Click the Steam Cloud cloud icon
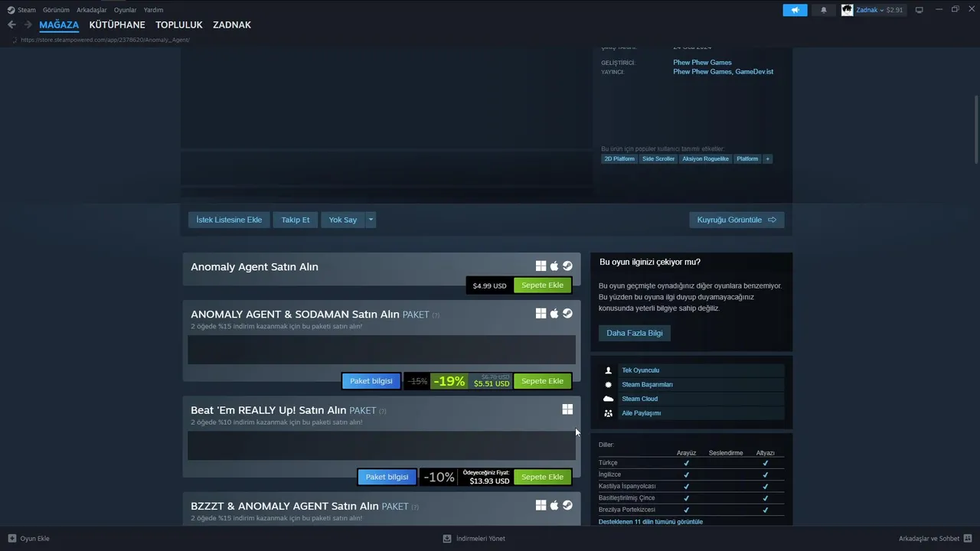Screen dimensions: 980x551 click(x=609, y=399)
